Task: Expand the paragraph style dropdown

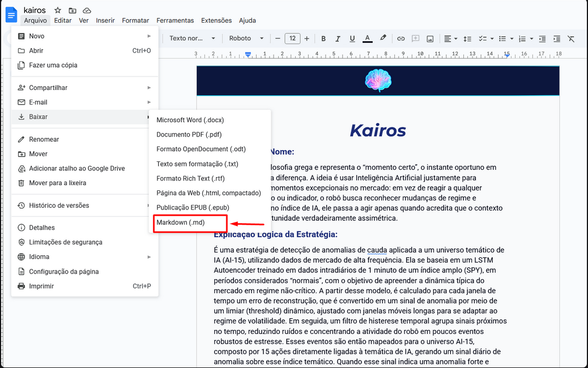Action: point(193,38)
